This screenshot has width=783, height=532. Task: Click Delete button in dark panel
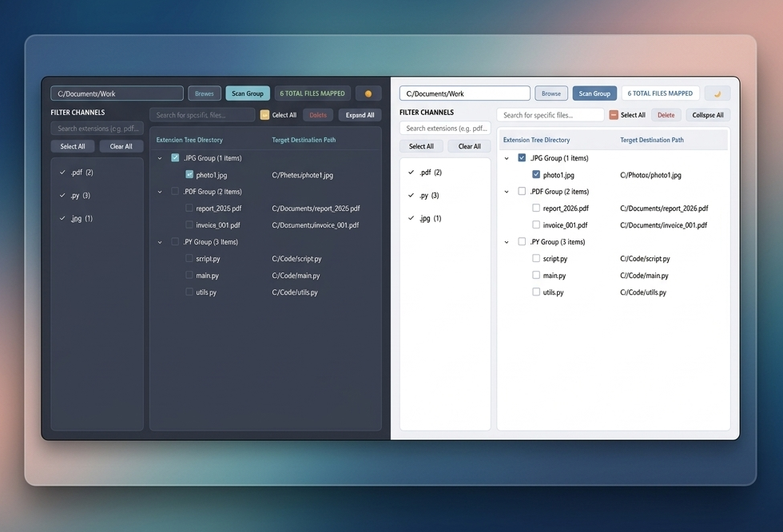tap(318, 115)
